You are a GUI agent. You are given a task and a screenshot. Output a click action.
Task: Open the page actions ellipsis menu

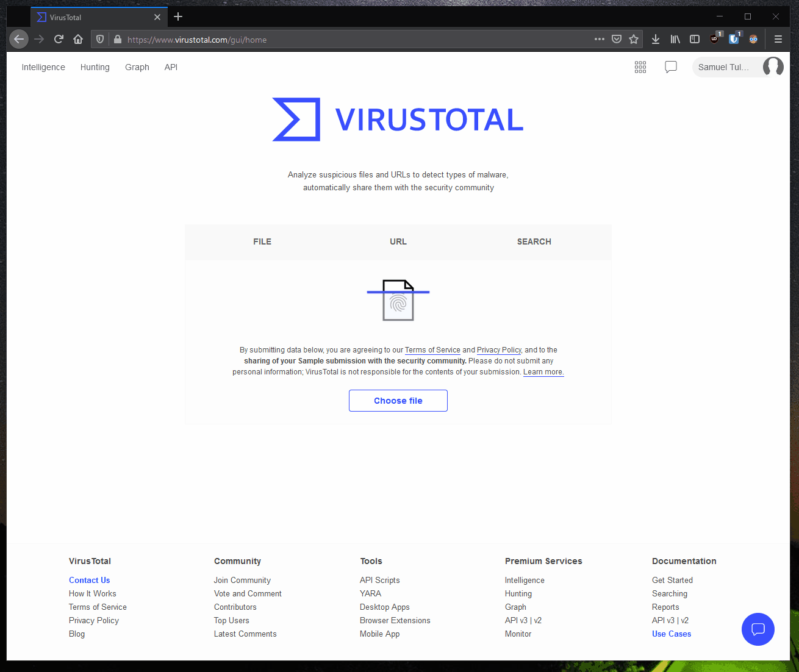pos(599,38)
